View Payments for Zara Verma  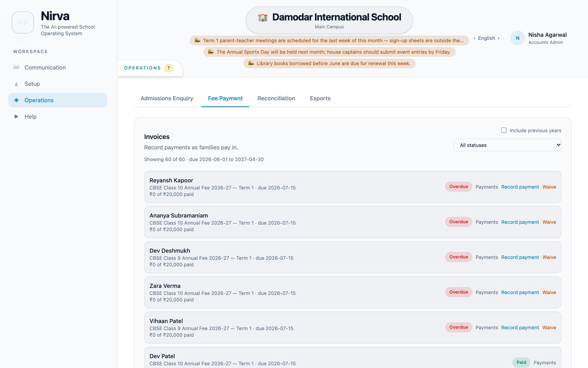486,292
